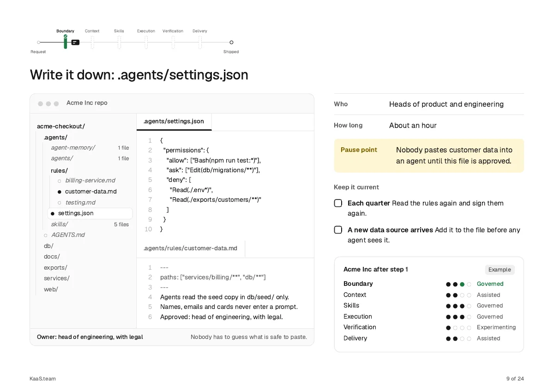Click the Shipped end circle on the progress line
Viewport: 554px width, 392px height.
coord(231,42)
